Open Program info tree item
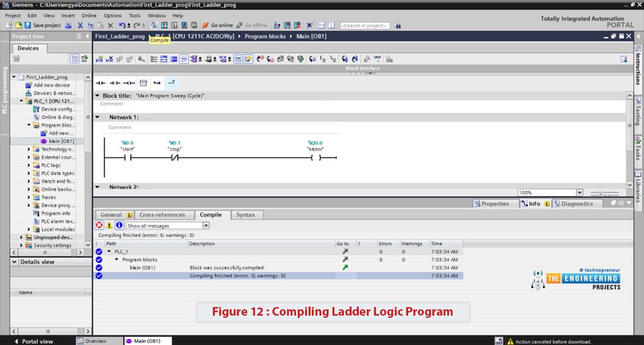 (x=52, y=213)
